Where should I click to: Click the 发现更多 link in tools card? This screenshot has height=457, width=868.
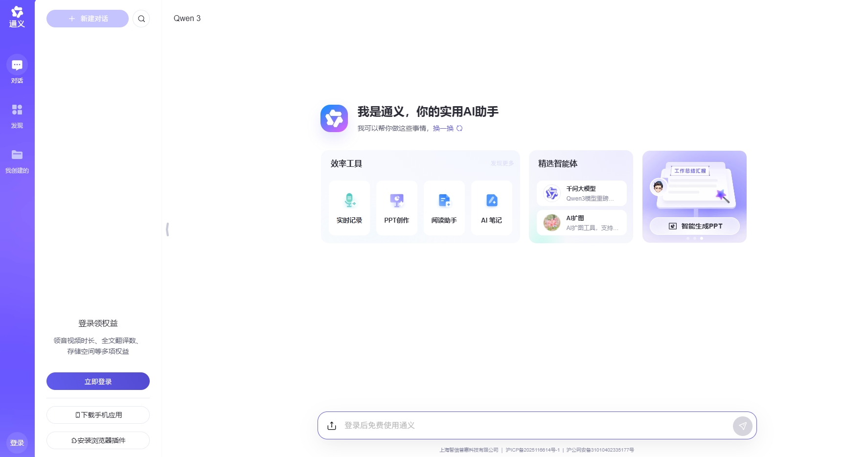(502, 163)
